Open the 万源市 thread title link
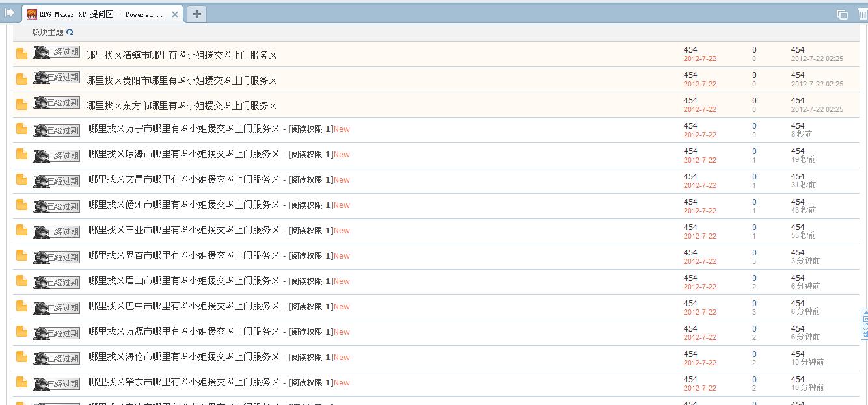 tap(184, 332)
